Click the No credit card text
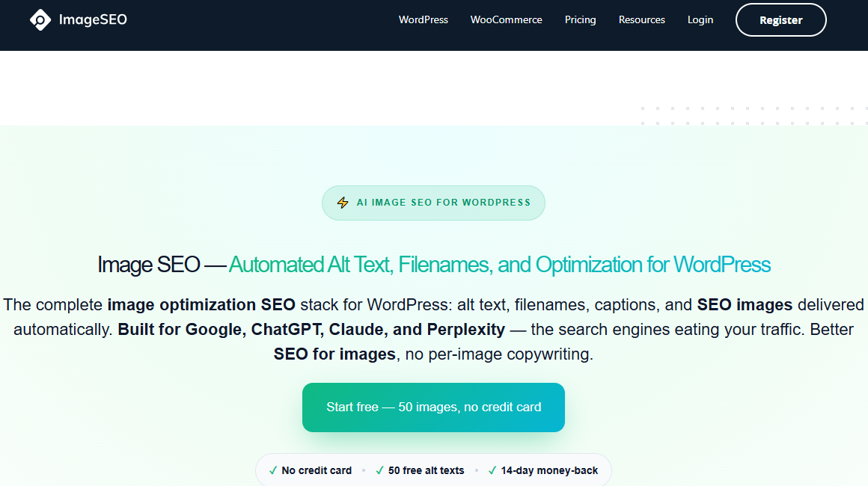The width and height of the screenshot is (868, 486). click(317, 470)
